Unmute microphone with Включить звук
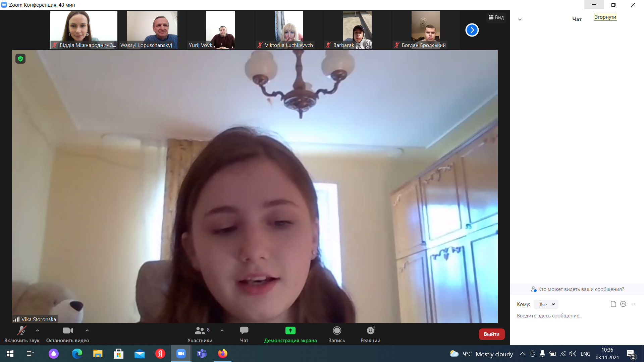 click(x=22, y=331)
